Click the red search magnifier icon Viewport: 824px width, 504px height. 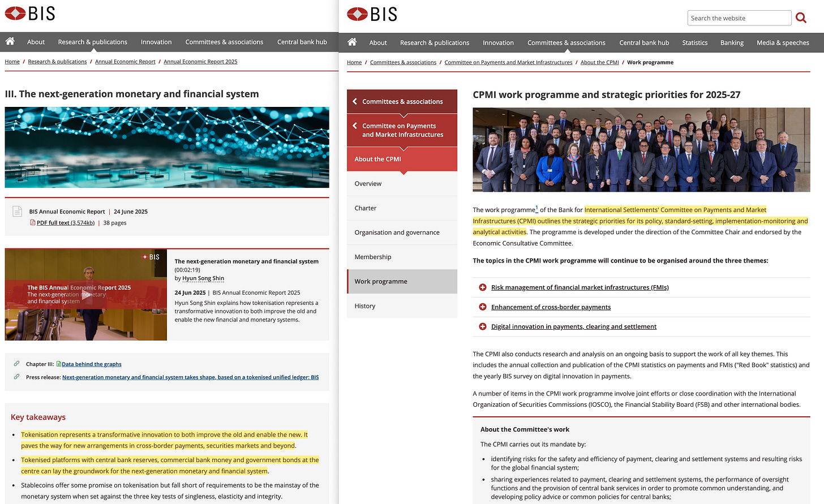tap(801, 18)
